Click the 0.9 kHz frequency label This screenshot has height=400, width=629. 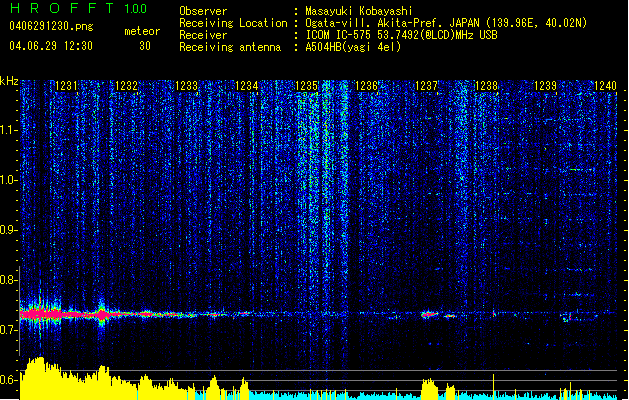(x=8, y=230)
